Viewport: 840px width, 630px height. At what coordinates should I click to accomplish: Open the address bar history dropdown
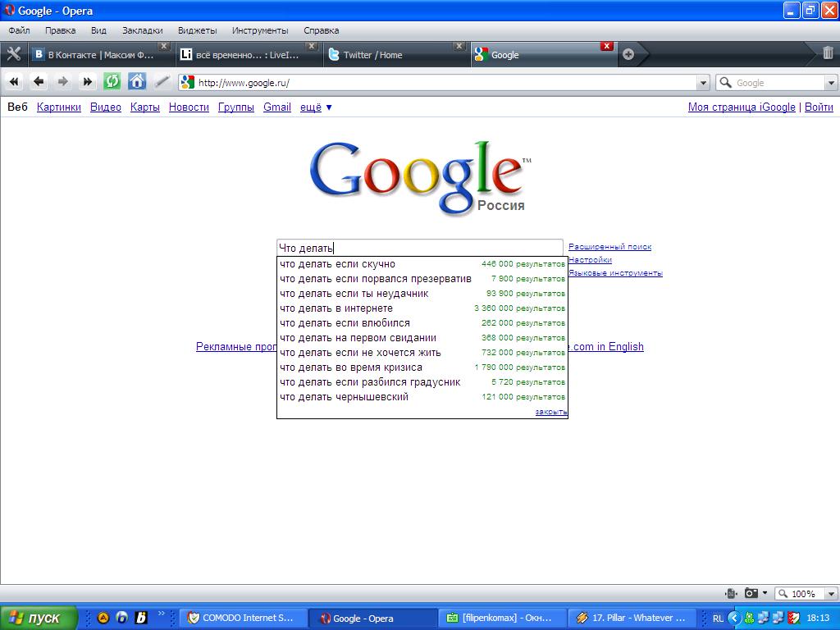pos(703,83)
